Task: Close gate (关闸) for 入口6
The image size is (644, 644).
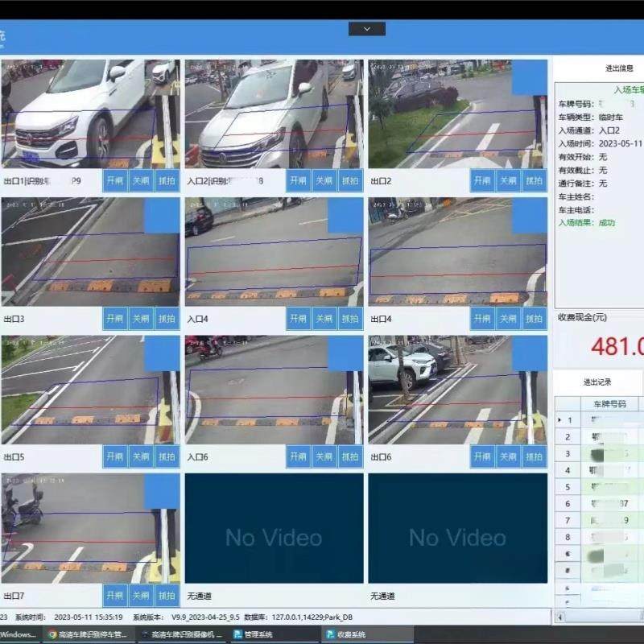Action: [324, 456]
